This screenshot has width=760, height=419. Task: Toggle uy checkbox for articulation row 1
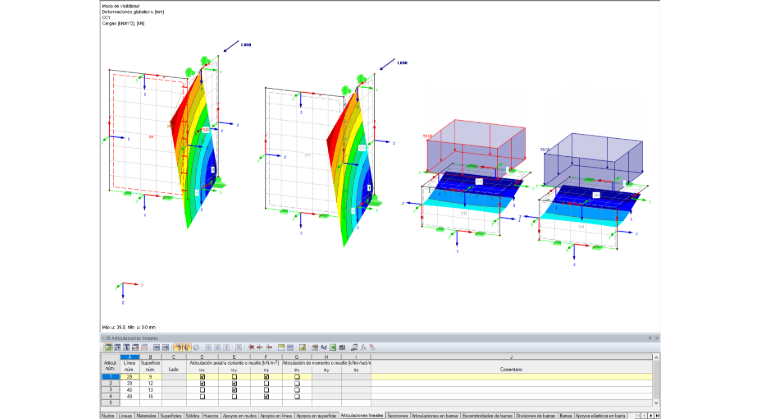point(234,377)
